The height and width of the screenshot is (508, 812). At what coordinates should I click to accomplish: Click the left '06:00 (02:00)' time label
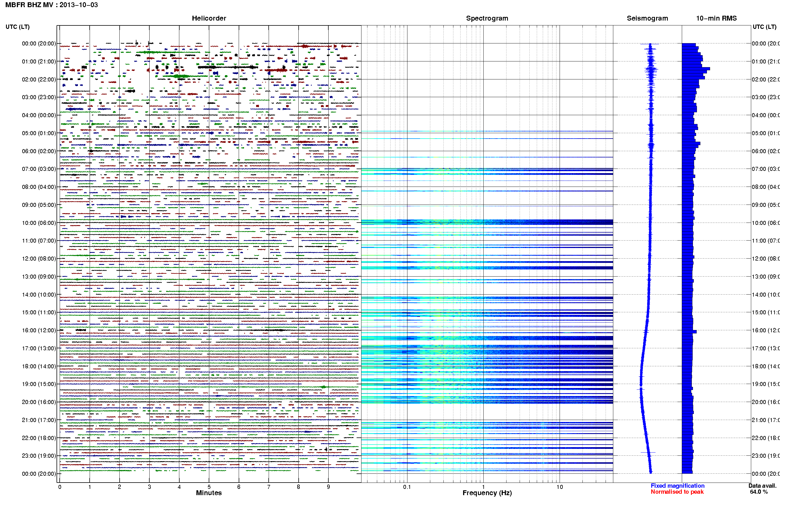point(39,151)
